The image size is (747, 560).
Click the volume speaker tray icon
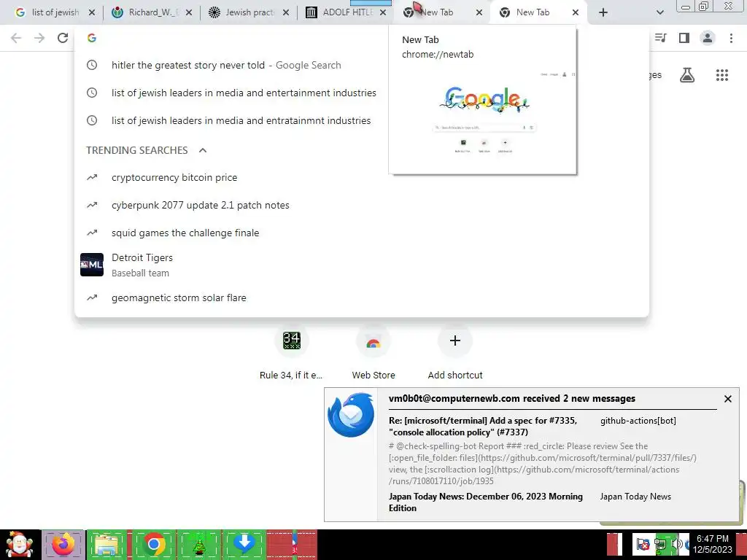point(676,545)
